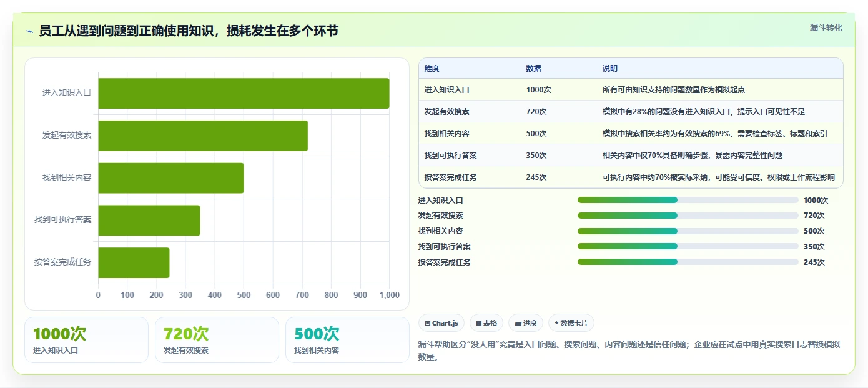
Task: Click the 按答案完成任务 bar in the chart
Action: pos(134,262)
